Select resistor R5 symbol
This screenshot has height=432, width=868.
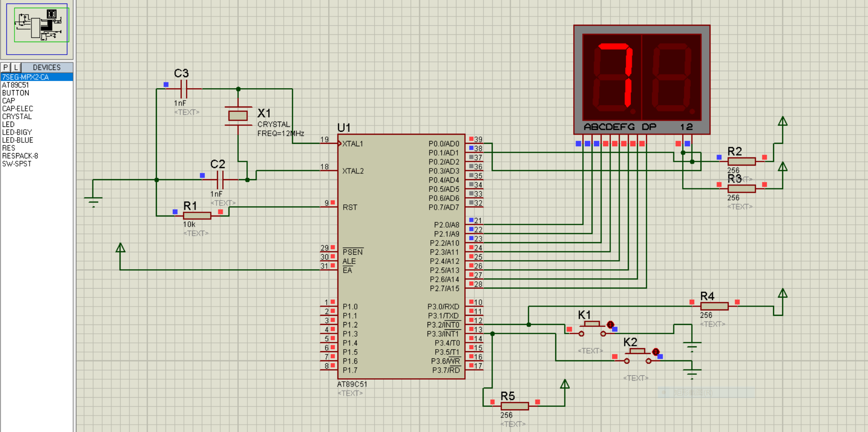click(x=515, y=406)
